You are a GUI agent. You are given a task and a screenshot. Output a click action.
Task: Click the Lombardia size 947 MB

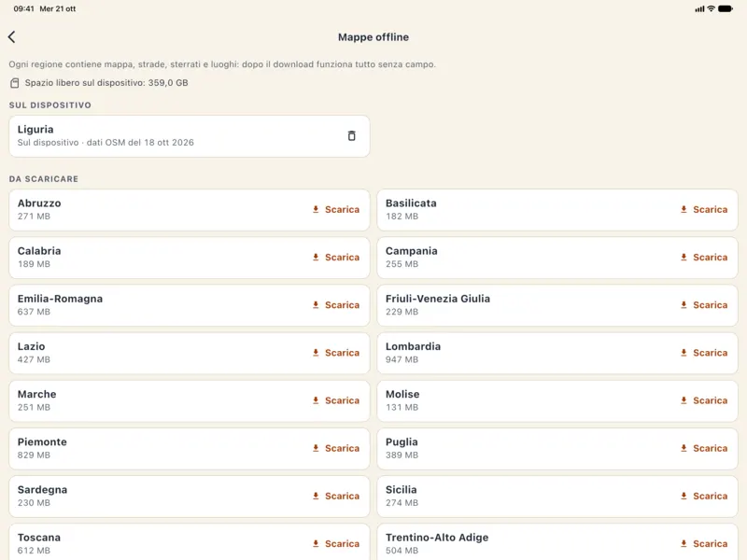402,359
